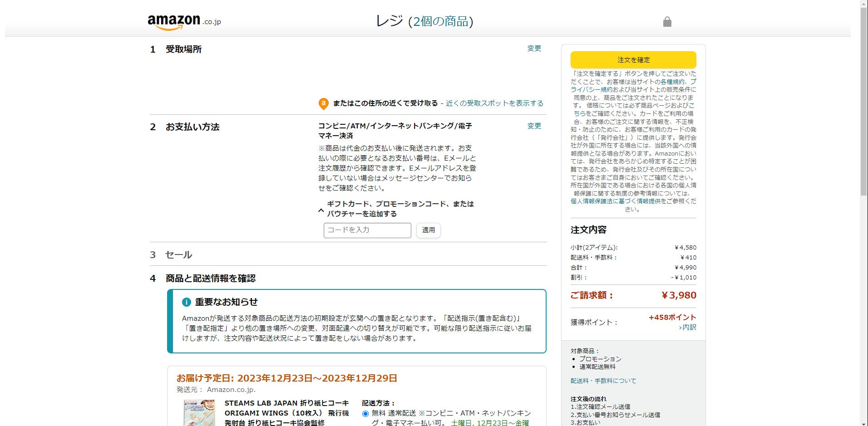Confirm the order with 注文を確定 button

(x=633, y=60)
